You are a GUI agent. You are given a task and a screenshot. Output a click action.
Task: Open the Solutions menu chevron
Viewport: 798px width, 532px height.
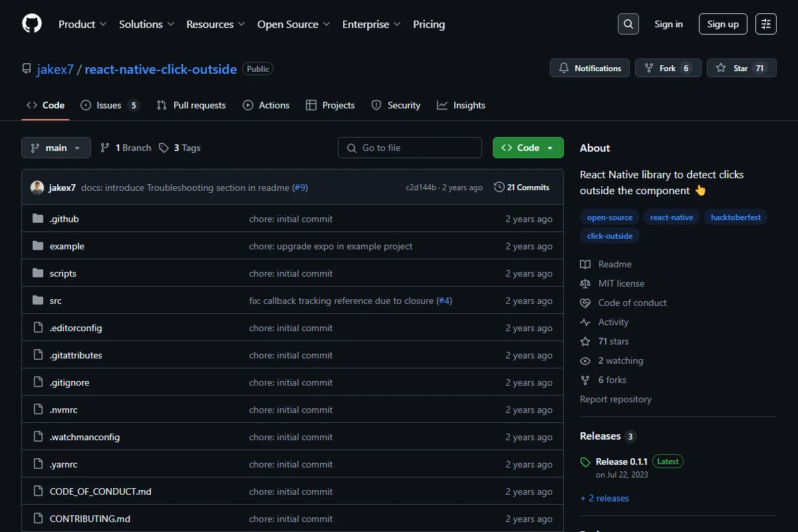pyautogui.click(x=171, y=24)
